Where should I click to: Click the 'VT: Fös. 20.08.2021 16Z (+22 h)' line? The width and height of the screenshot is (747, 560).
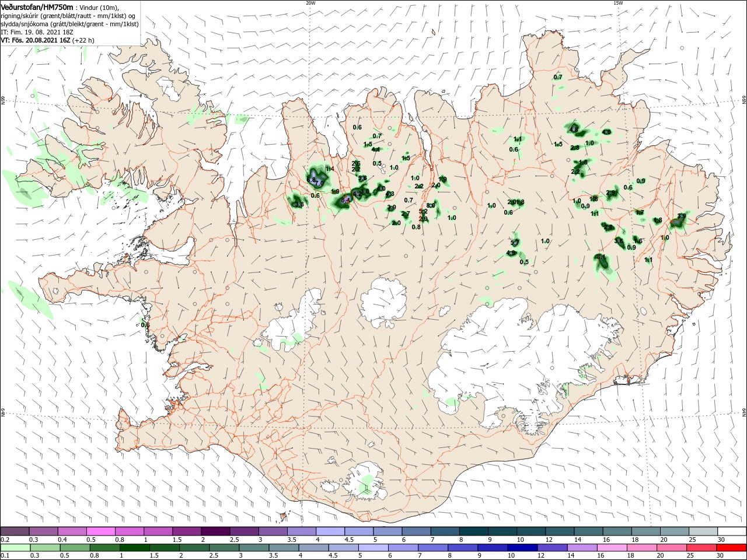click(48, 40)
